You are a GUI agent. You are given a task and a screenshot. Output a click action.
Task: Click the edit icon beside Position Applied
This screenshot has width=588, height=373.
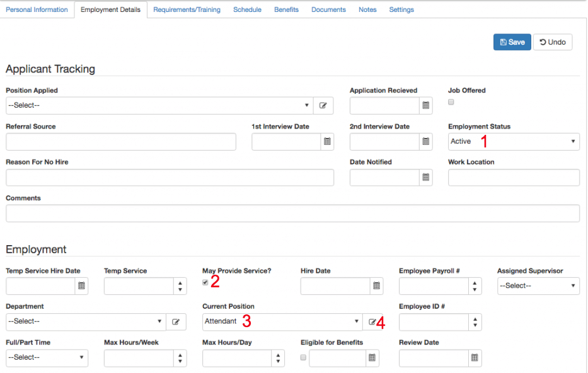click(323, 105)
